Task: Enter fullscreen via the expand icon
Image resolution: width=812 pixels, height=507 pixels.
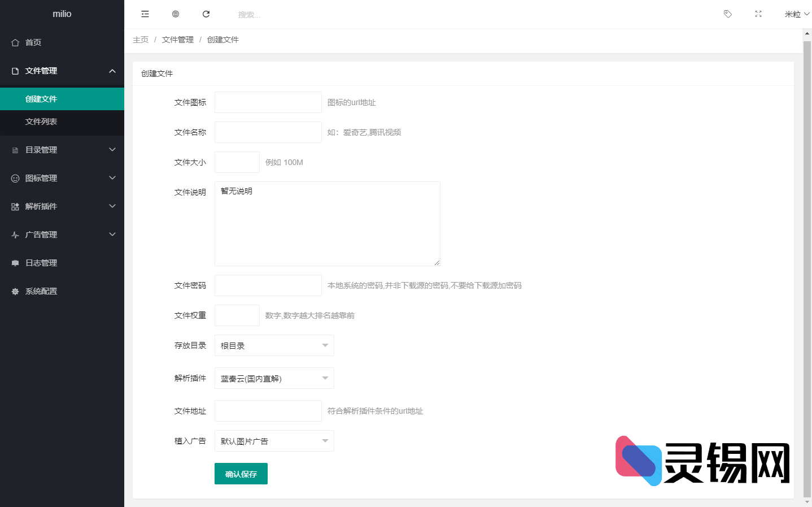Action: (758, 14)
